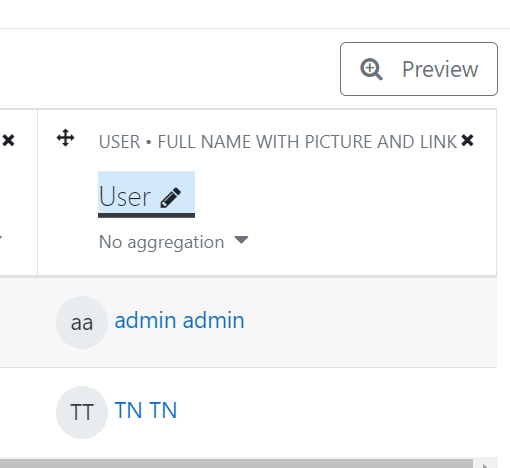This screenshot has width=510, height=468.
Task: Expand the partially visible left column aggregation caret
Action: (x=1, y=238)
